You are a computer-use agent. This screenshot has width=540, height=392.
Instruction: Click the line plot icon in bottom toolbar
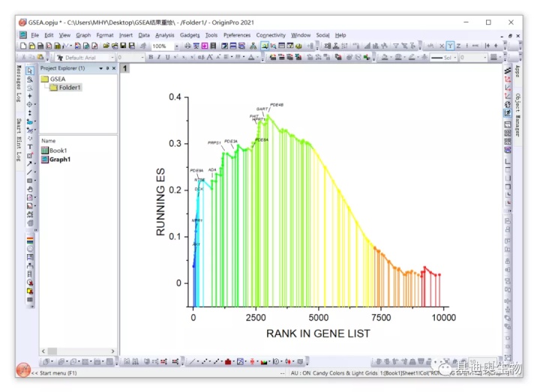tap(193, 361)
